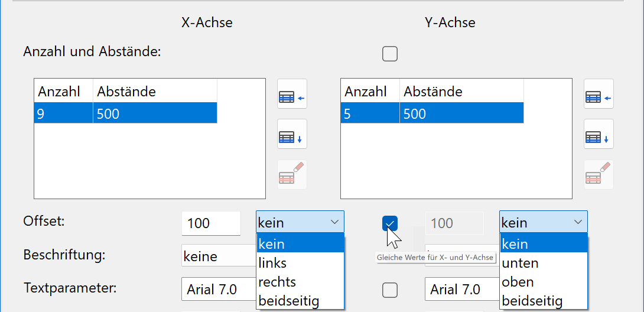Uncheck the same-values Offset checkbox
The image size is (644, 312).
[x=390, y=223]
